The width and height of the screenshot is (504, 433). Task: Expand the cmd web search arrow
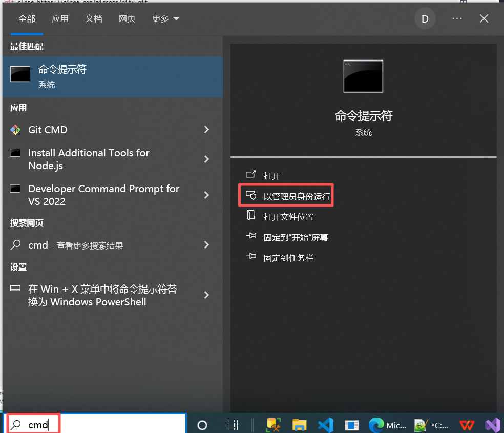206,245
